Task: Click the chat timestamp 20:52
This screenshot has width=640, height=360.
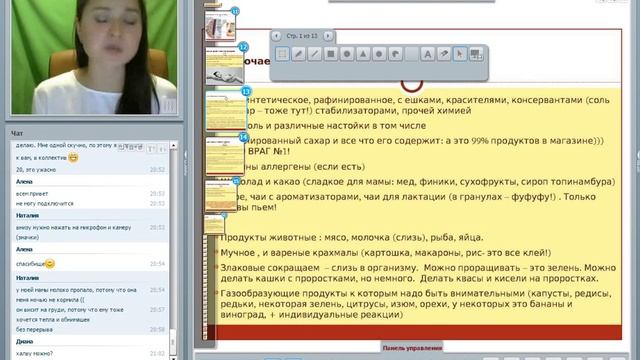Action: pos(157,169)
